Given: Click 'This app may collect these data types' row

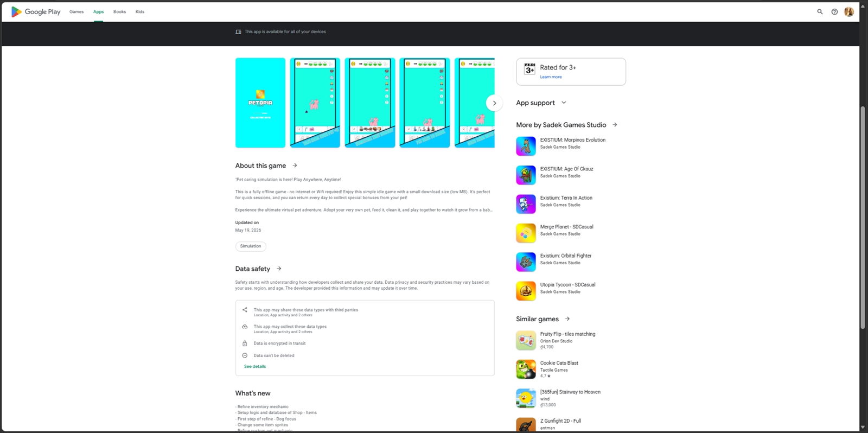Looking at the screenshot, I should [290, 329].
